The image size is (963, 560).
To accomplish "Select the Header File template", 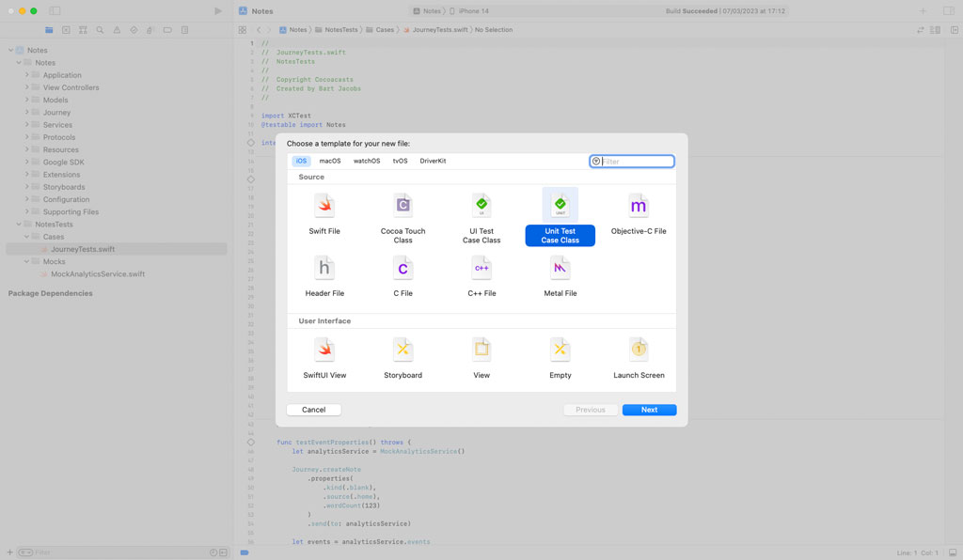I will click(324, 269).
